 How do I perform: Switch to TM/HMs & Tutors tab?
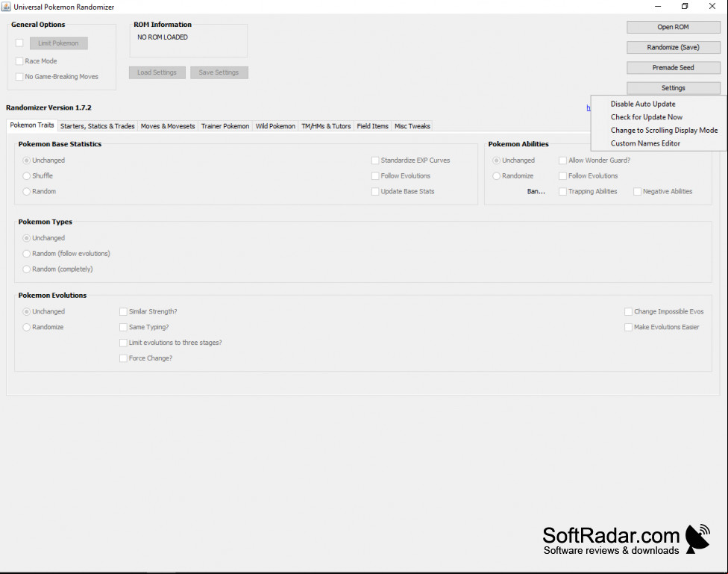coord(326,126)
